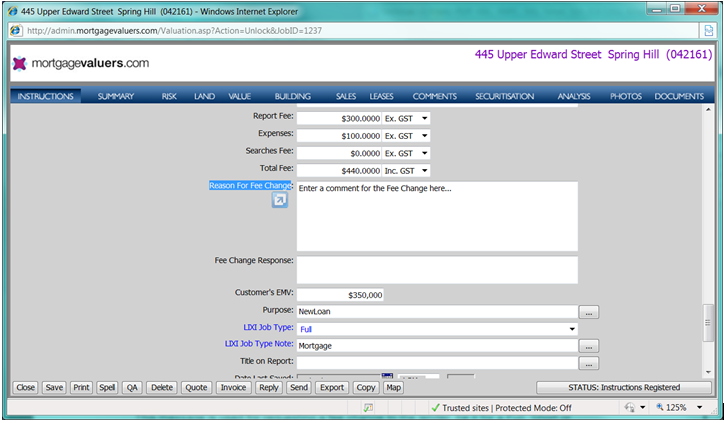Click the expand icon under Reason For Fee Change
Image resolution: width=724 pixels, height=423 pixels.
tap(279, 200)
